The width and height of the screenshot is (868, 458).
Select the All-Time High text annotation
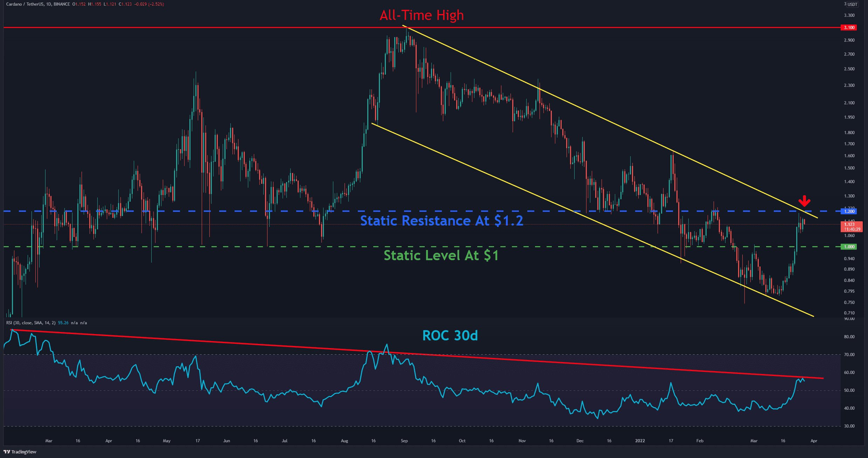click(x=422, y=15)
